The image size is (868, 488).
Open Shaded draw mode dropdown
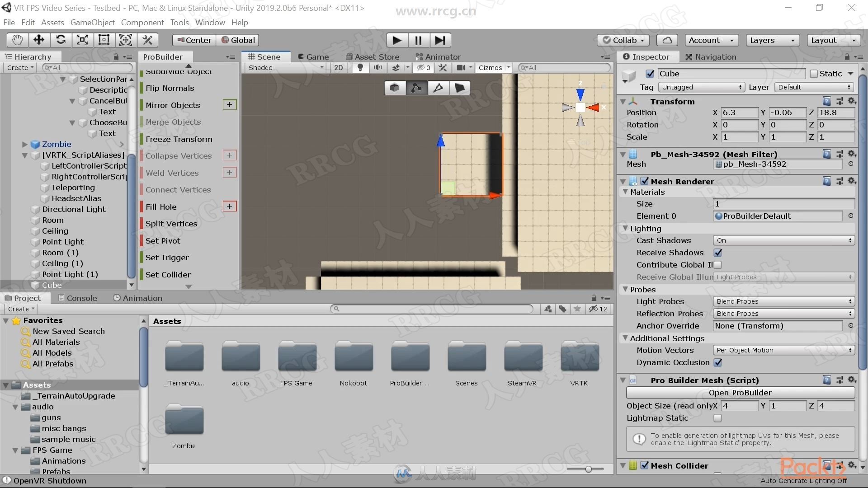tap(286, 68)
